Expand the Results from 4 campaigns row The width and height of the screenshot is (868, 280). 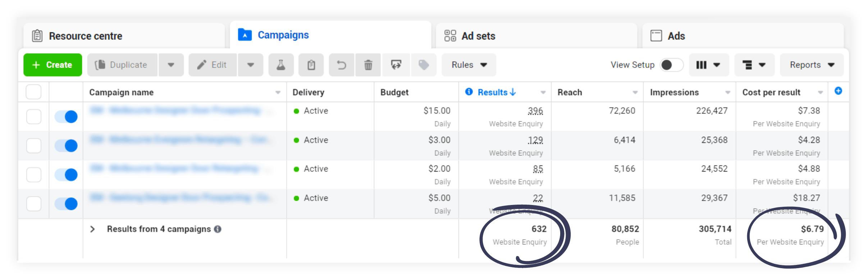click(x=92, y=229)
